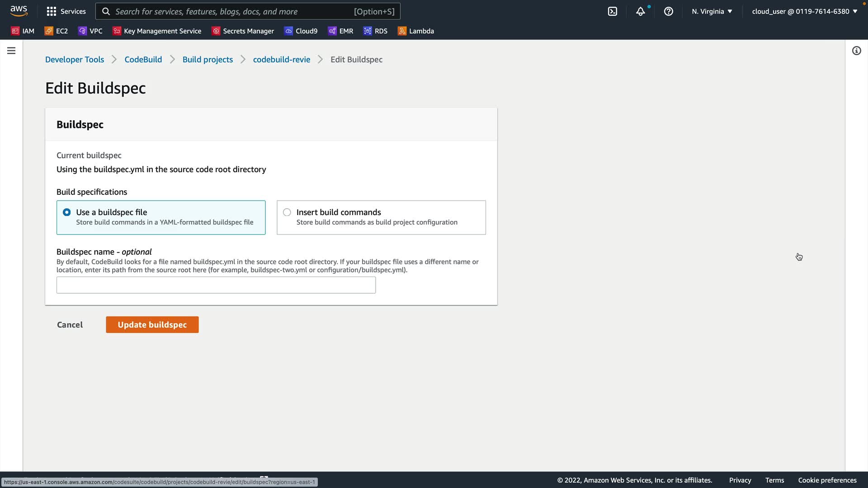Focus the AWS services search box
This screenshot has height=488, width=868.
[x=248, y=11]
